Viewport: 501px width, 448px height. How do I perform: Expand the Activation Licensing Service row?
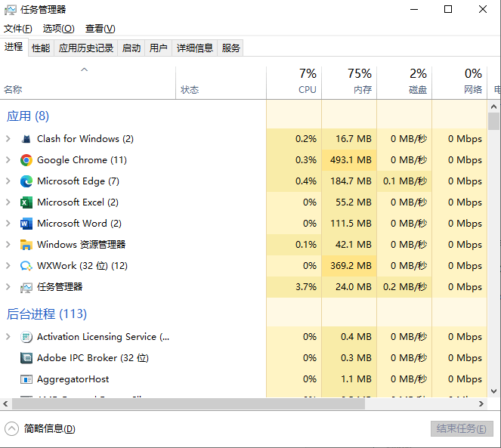coord(8,336)
